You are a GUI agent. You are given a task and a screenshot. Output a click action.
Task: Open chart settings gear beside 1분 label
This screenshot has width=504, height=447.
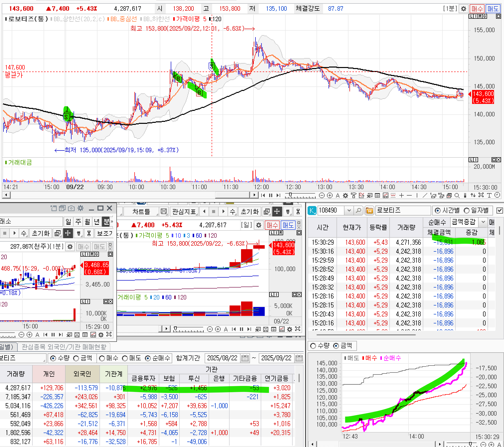[x=463, y=9]
